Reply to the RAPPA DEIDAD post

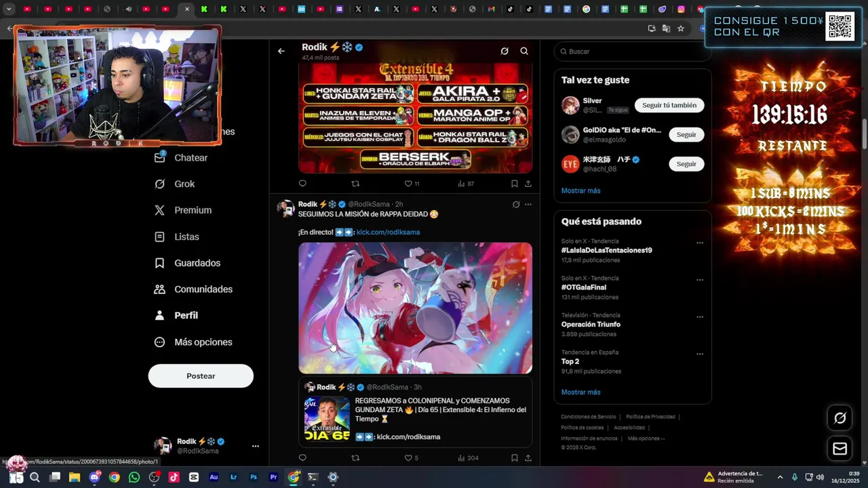tap(302, 458)
